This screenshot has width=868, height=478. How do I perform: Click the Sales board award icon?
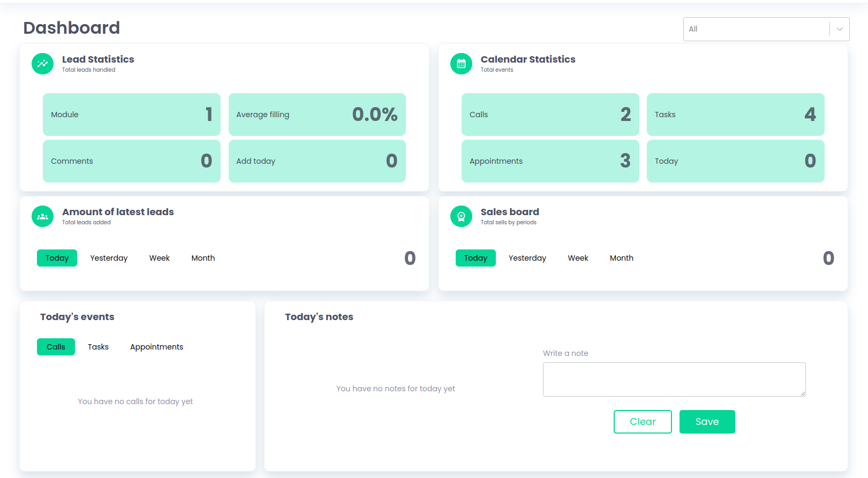coord(461,216)
